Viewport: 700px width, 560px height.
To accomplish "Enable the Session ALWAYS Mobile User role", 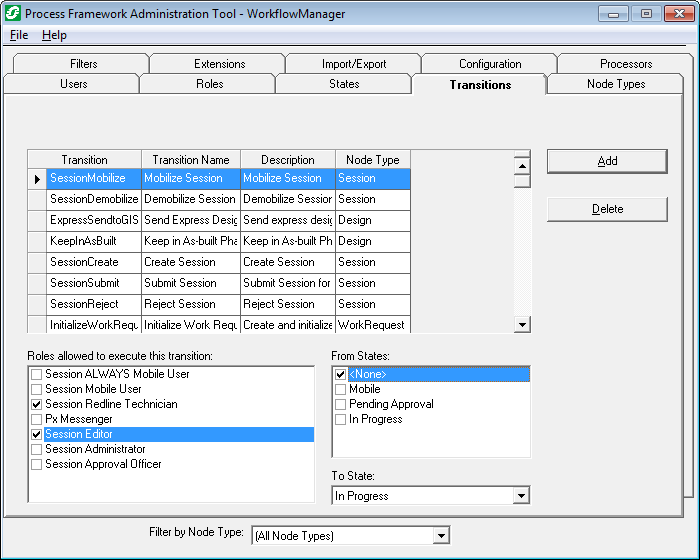I will point(37,374).
